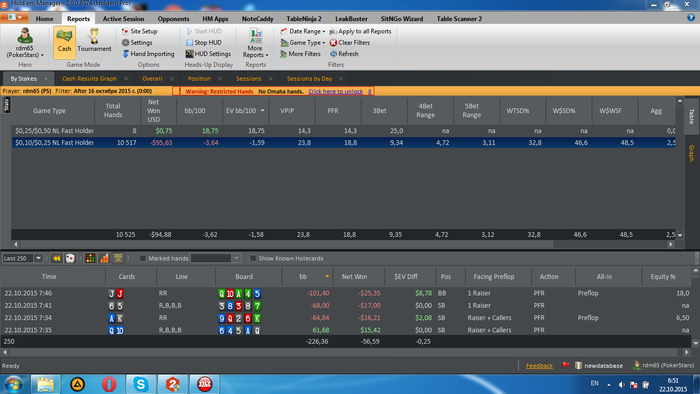Open the hand replayer cards icon
The width and height of the screenshot is (700, 394).
coord(70,258)
